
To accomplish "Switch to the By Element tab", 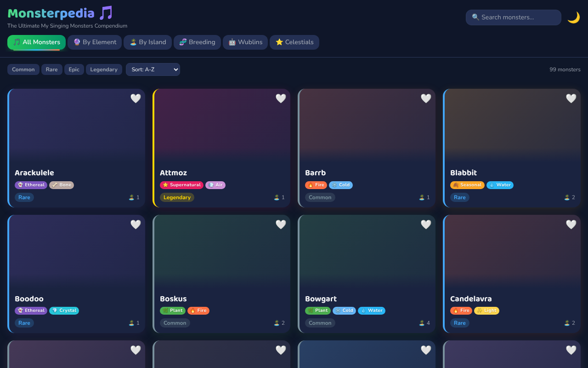I will coord(95,42).
